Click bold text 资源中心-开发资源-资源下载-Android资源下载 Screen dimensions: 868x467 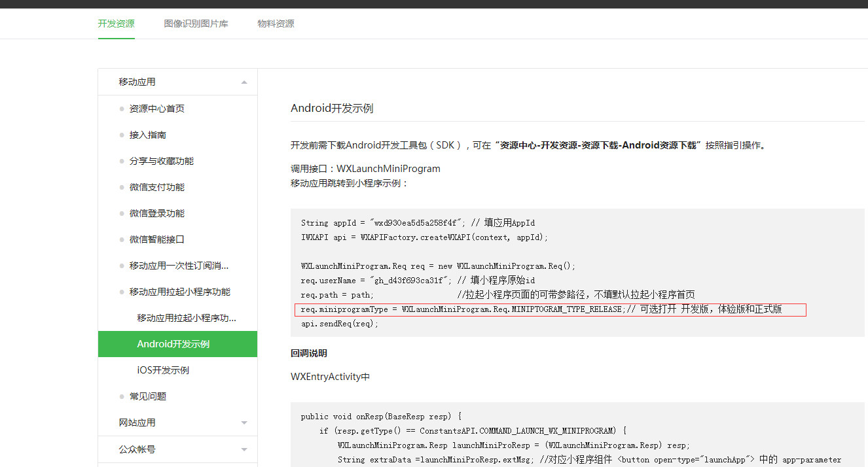click(x=598, y=145)
